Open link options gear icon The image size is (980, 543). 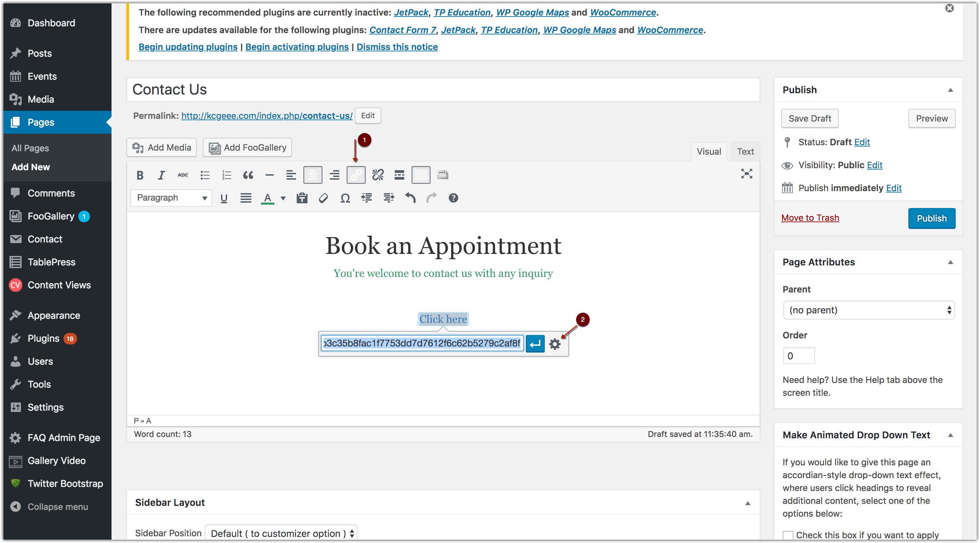(555, 344)
